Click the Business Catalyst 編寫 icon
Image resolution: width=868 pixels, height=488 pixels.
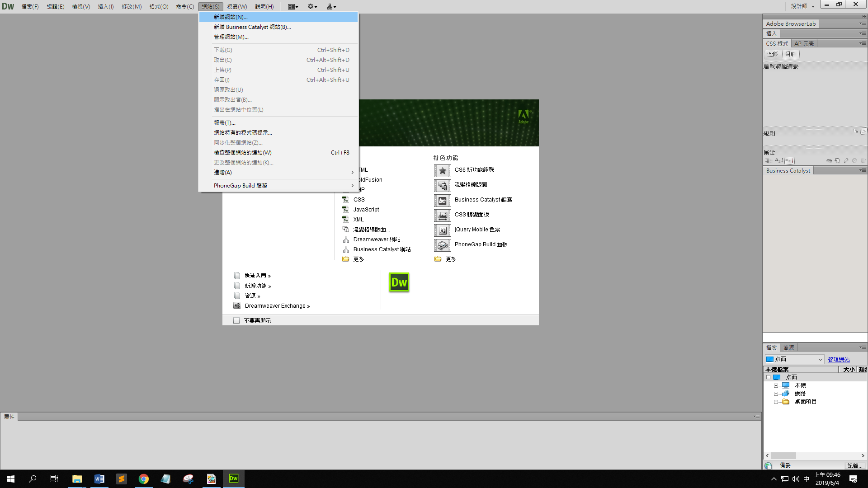coord(442,200)
